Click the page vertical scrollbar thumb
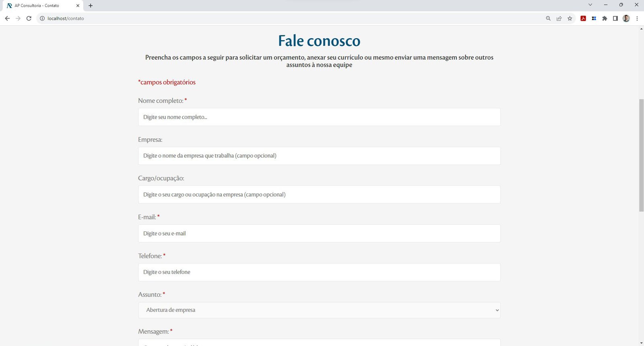The image size is (644, 346). [x=641, y=155]
